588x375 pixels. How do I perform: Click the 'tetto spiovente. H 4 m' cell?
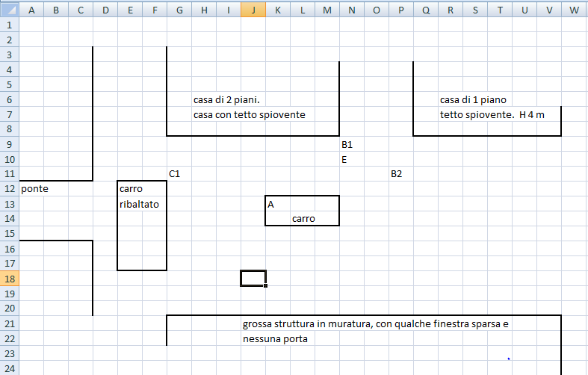click(492, 114)
